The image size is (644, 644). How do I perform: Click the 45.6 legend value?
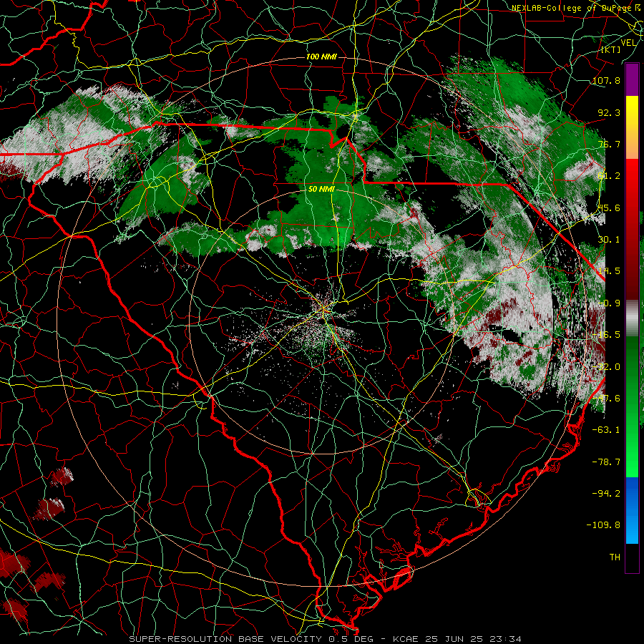pos(609,208)
